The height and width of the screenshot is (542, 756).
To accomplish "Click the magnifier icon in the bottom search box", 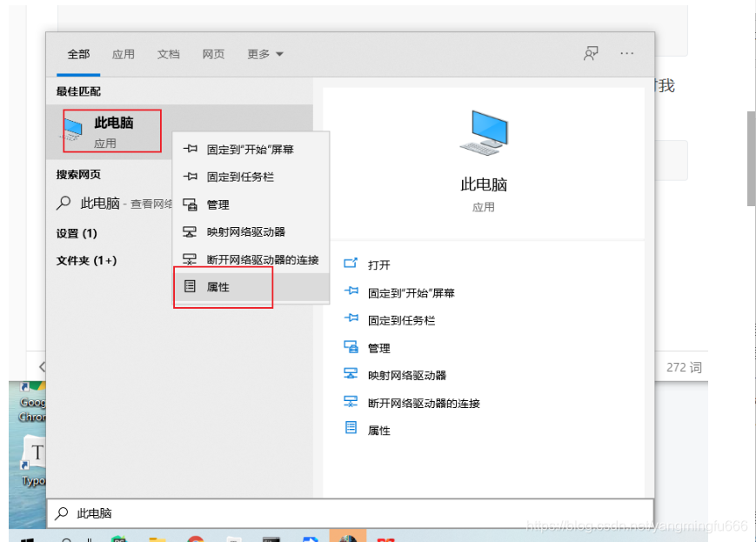I will [60, 513].
